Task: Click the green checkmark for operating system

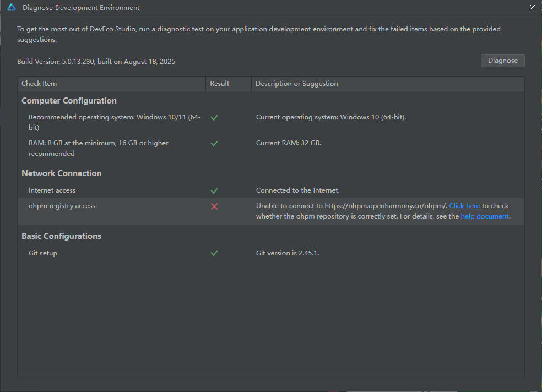Action: pyautogui.click(x=214, y=118)
